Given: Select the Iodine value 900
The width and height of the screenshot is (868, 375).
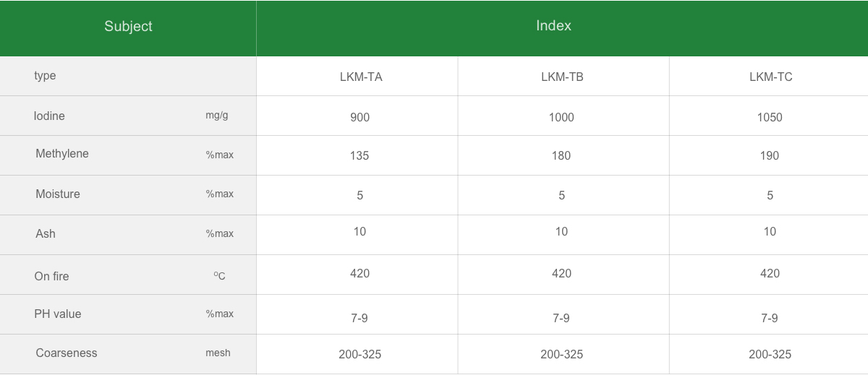Looking at the screenshot, I should tap(359, 117).
